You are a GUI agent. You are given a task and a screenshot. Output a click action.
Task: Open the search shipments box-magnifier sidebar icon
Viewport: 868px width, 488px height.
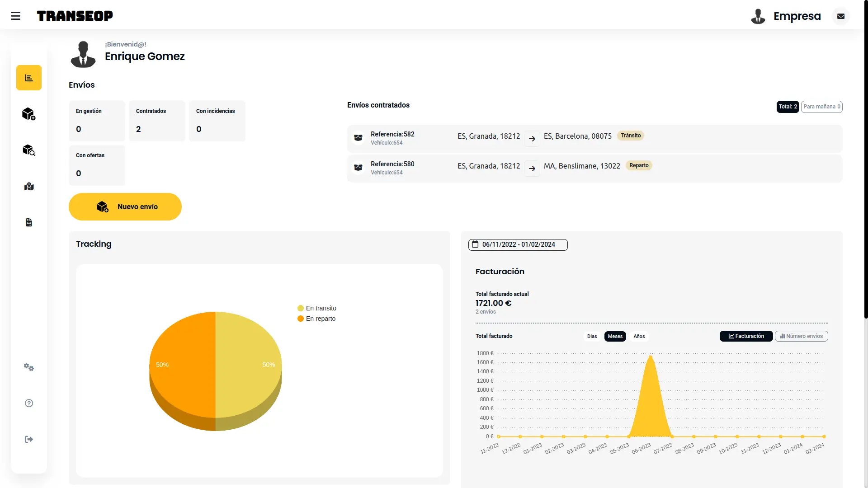(x=29, y=150)
